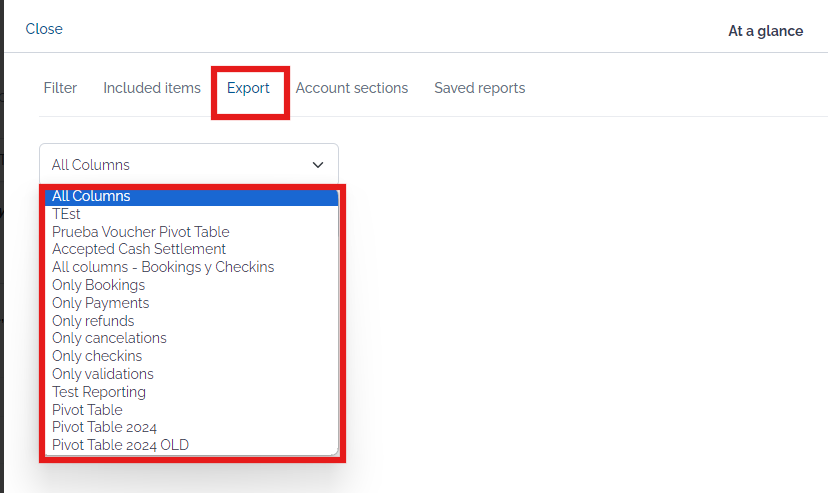This screenshot has width=828, height=493.
Task: Switch to the Filter tab
Action: click(x=60, y=88)
